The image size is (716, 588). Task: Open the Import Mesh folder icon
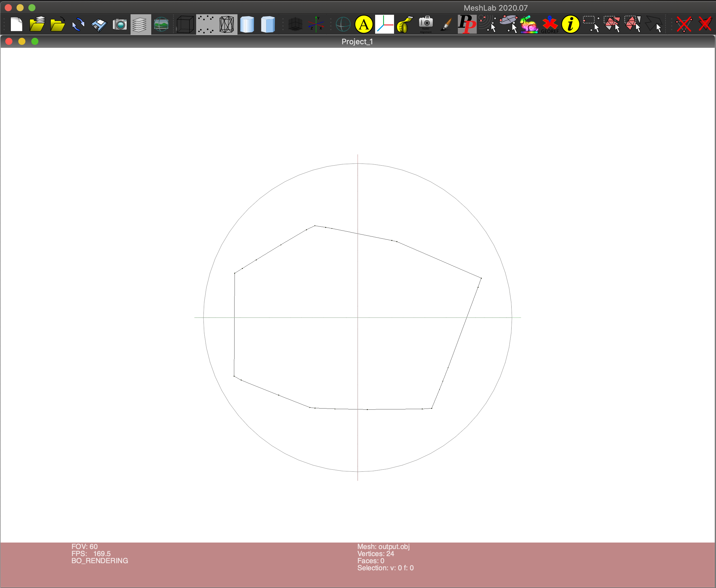coord(57,24)
